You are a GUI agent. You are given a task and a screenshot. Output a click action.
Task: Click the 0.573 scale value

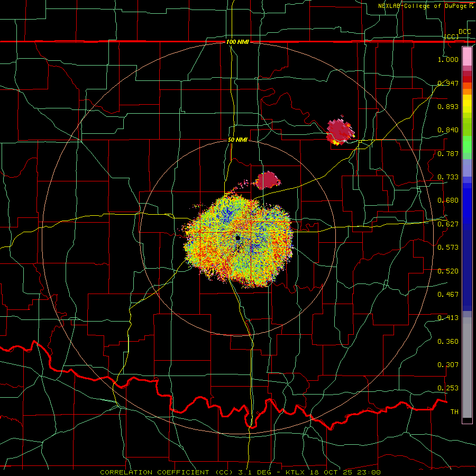tap(448, 248)
